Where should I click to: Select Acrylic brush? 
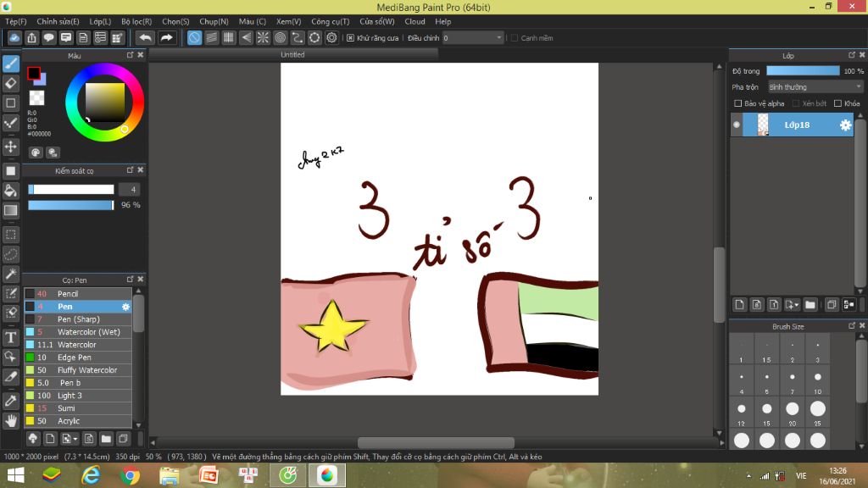coord(78,421)
